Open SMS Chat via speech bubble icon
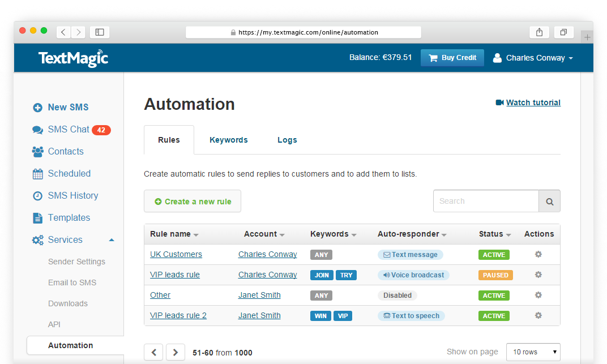This screenshot has height=364, width=607. [37, 129]
